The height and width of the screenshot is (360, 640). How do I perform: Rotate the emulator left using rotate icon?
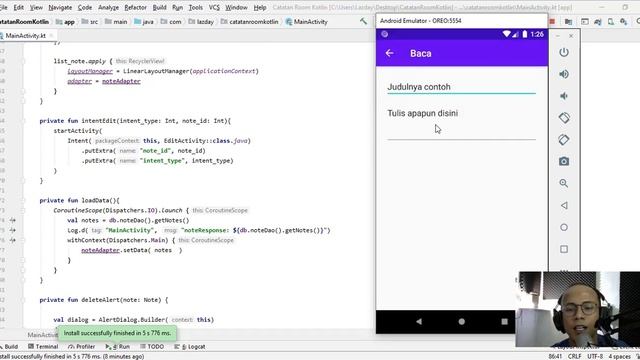pos(564,118)
